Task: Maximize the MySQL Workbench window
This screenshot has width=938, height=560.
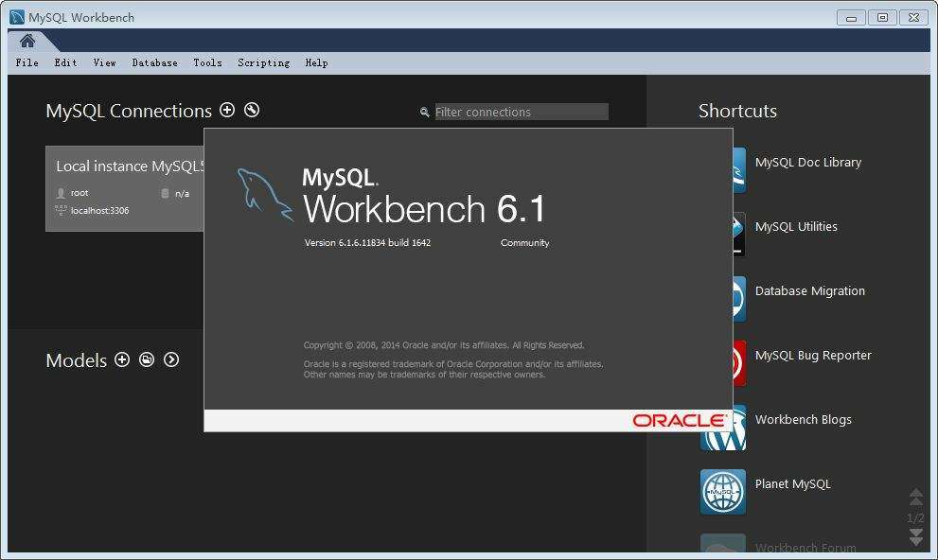Action: pyautogui.click(x=882, y=18)
